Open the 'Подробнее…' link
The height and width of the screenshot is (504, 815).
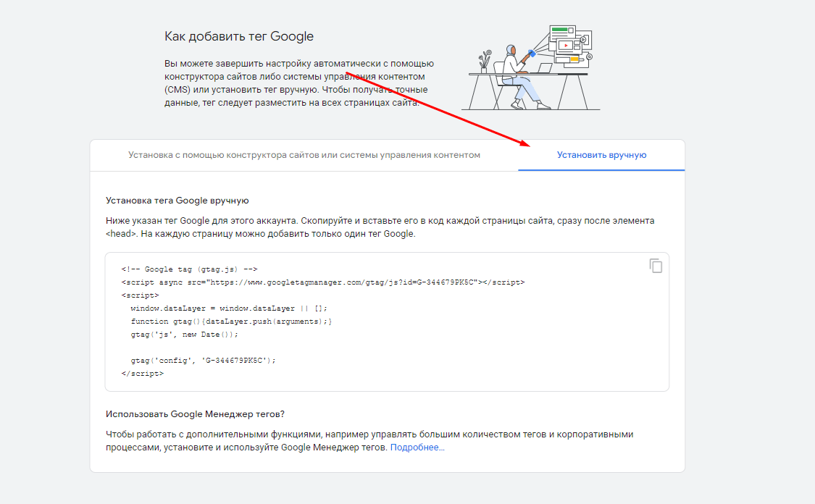(x=417, y=448)
